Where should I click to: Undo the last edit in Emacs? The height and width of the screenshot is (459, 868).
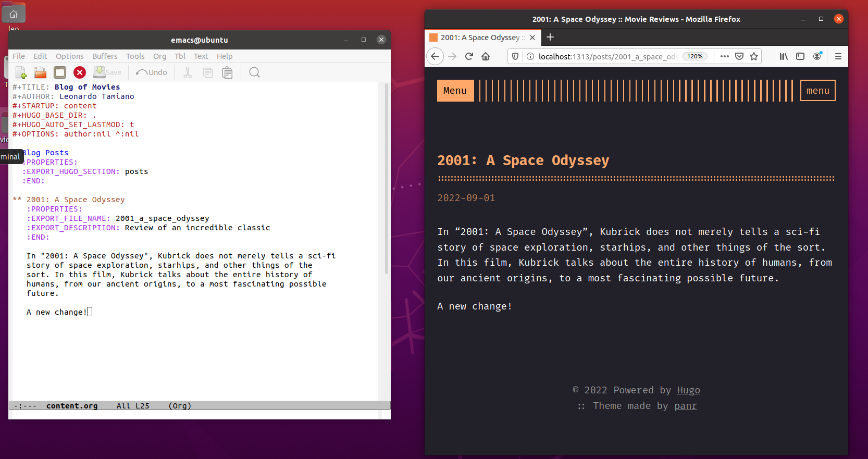pyautogui.click(x=152, y=72)
